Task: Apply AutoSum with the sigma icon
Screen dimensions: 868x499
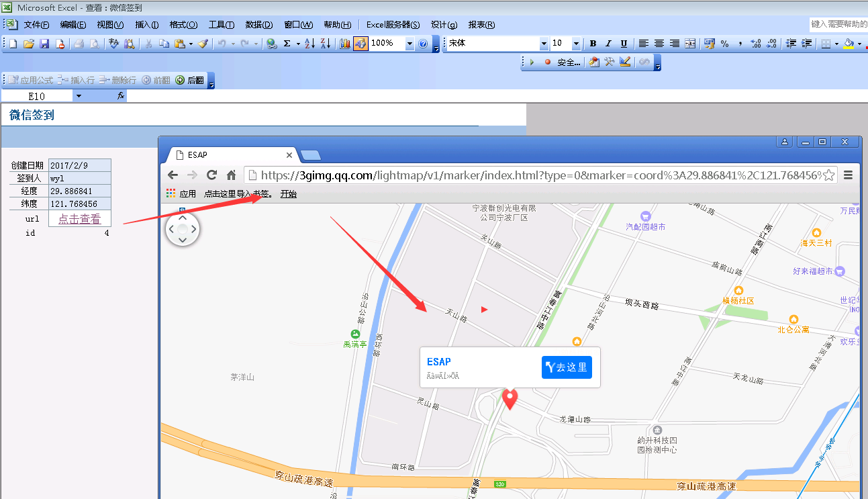Action: 287,44
